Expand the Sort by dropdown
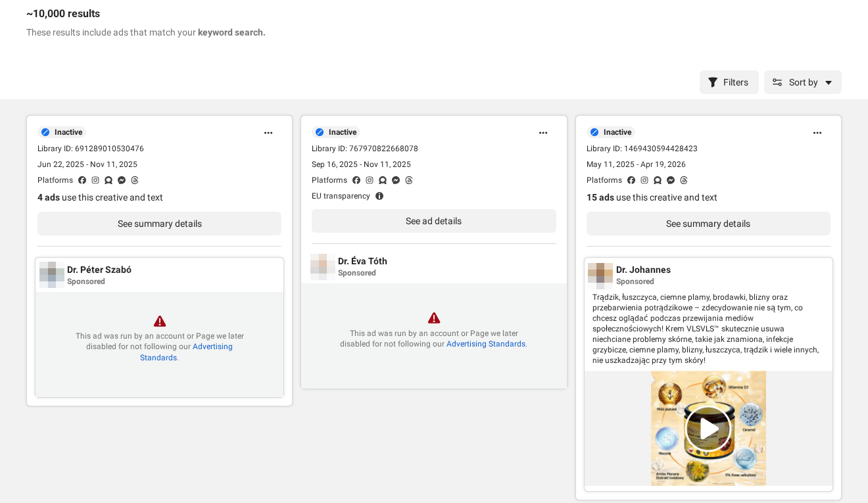The image size is (868, 503). click(x=802, y=82)
